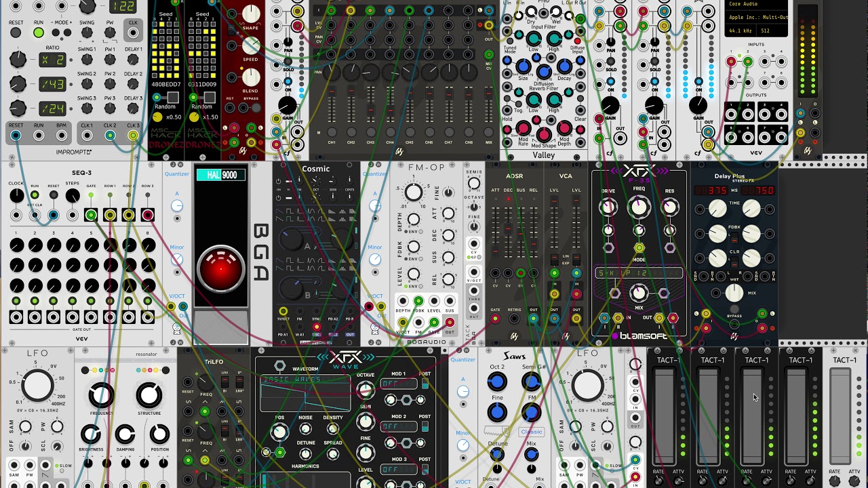Image resolution: width=868 pixels, height=488 pixels.
Task: Click the SWING knob on clock module
Action: click(x=87, y=33)
